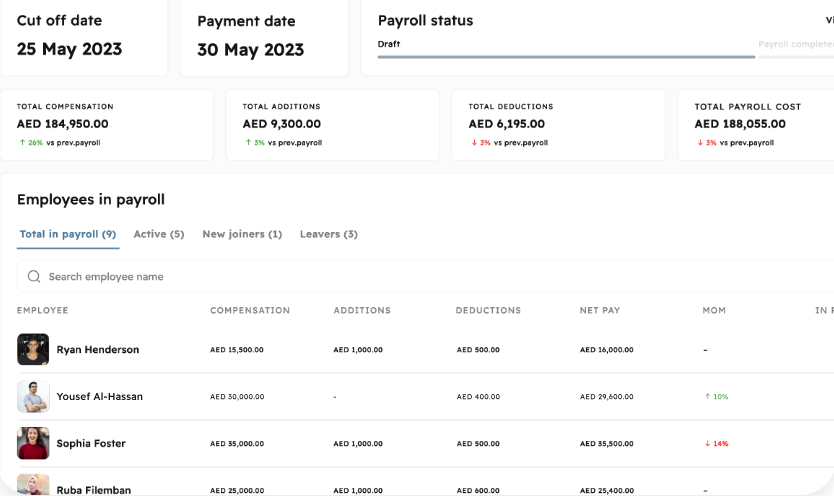The image size is (834, 496).
Task: Click the Draft payroll status step
Action: coord(389,44)
